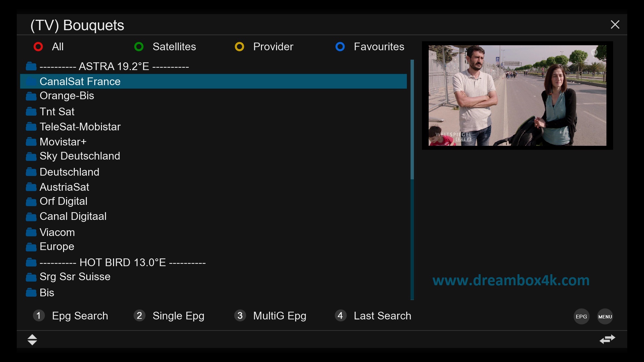
Task: Click folder icon beside Orf Digital
Action: point(31,202)
